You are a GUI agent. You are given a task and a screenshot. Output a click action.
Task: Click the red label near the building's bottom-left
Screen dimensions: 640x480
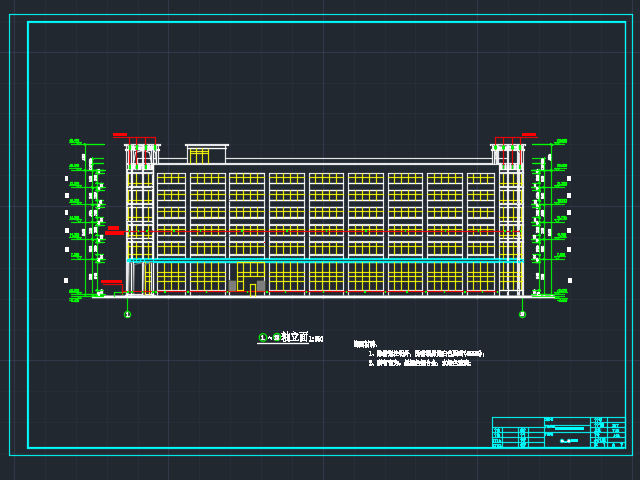point(111,282)
